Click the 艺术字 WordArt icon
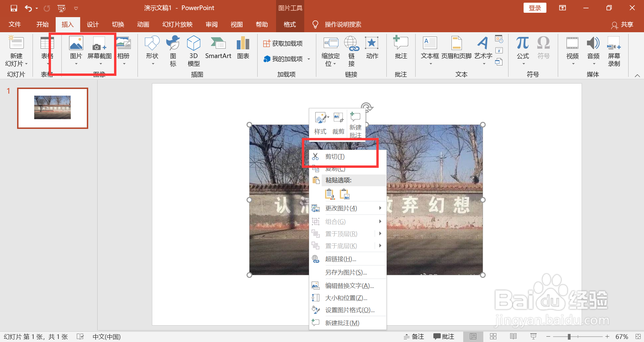644x342 pixels. (483, 50)
